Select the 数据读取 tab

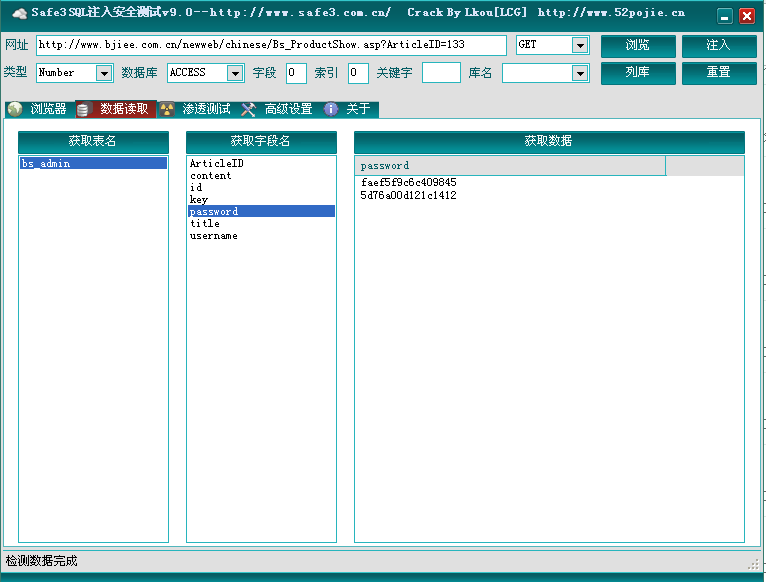coord(116,109)
